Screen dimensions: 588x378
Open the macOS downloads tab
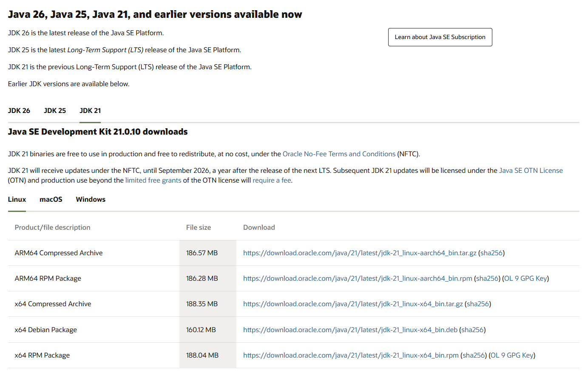tap(51, 200)
